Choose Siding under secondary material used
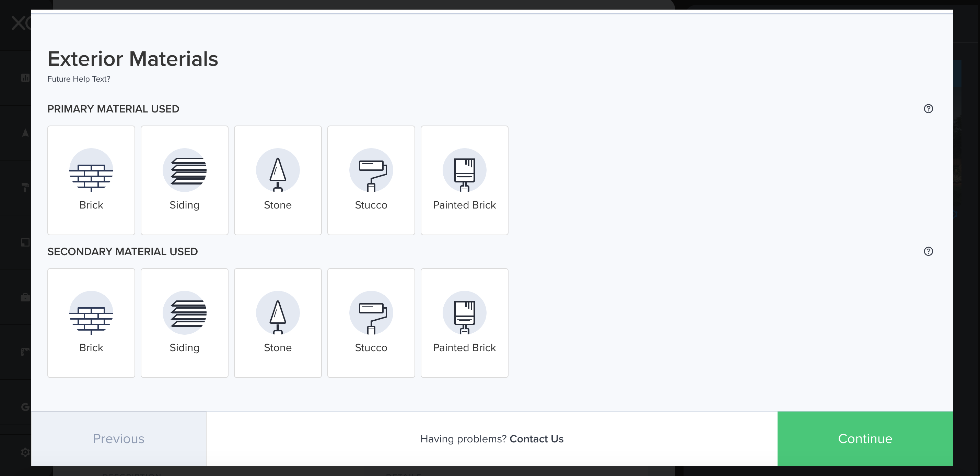This screenshot has height=476, width=980. tap(184, 323)
